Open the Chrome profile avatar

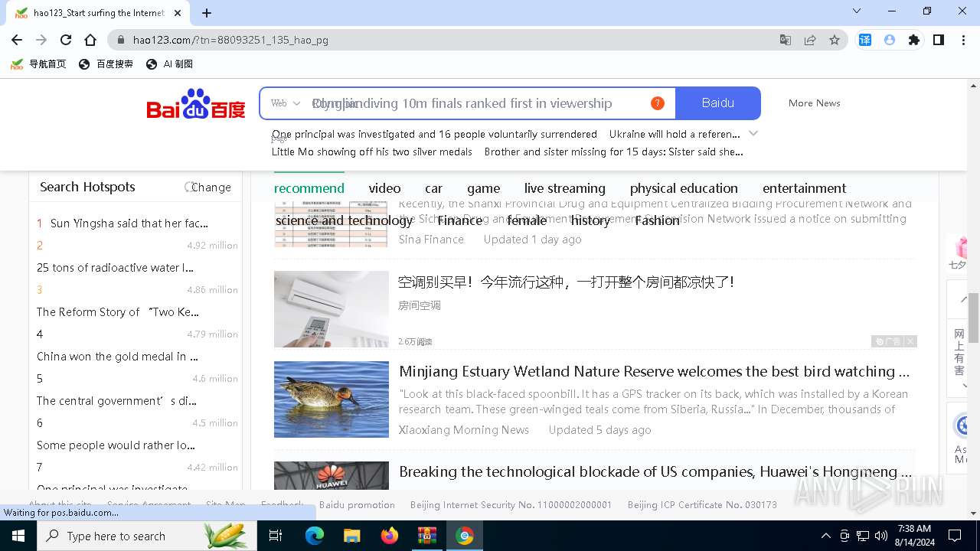890,40
